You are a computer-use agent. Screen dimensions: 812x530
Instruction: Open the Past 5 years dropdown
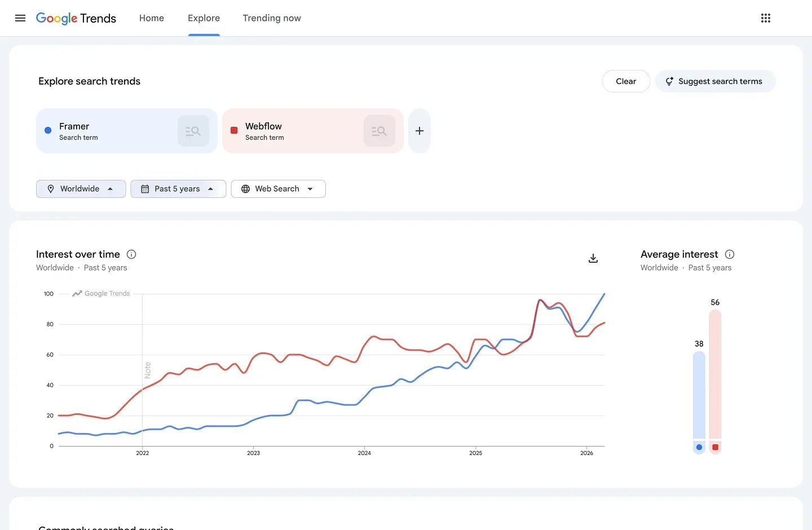178,189
